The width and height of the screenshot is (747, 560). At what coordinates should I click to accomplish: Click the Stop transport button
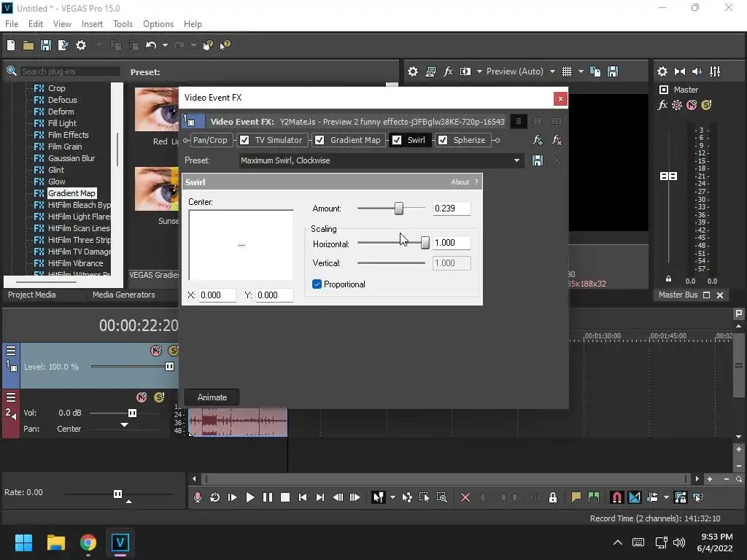[x=285, y=497]
